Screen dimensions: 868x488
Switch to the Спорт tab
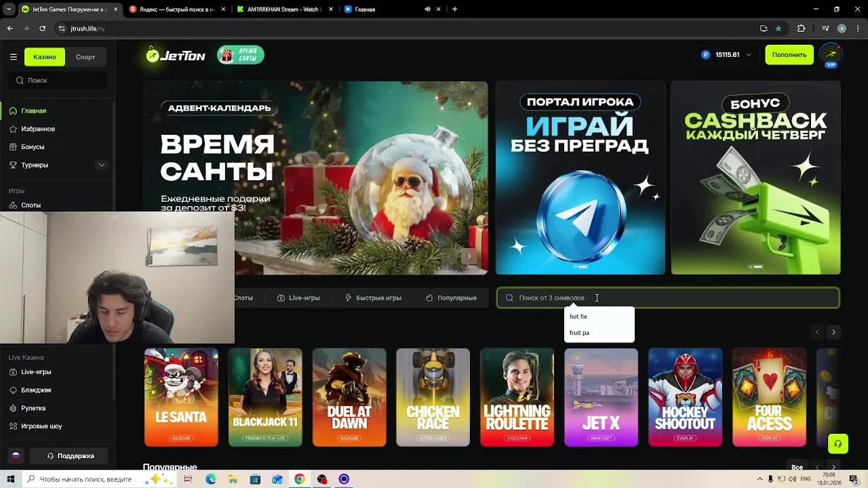coord(85,57)
